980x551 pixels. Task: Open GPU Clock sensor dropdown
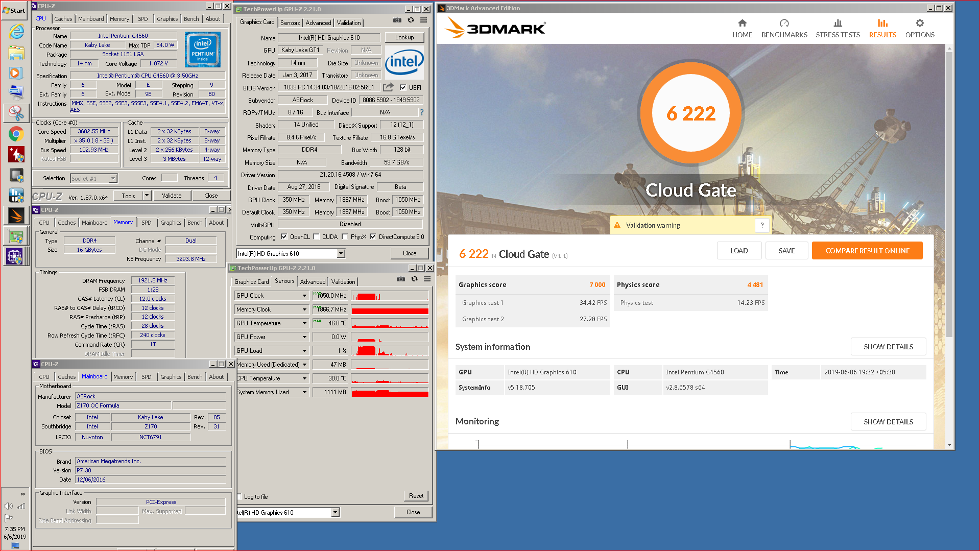tap(304, 296)
